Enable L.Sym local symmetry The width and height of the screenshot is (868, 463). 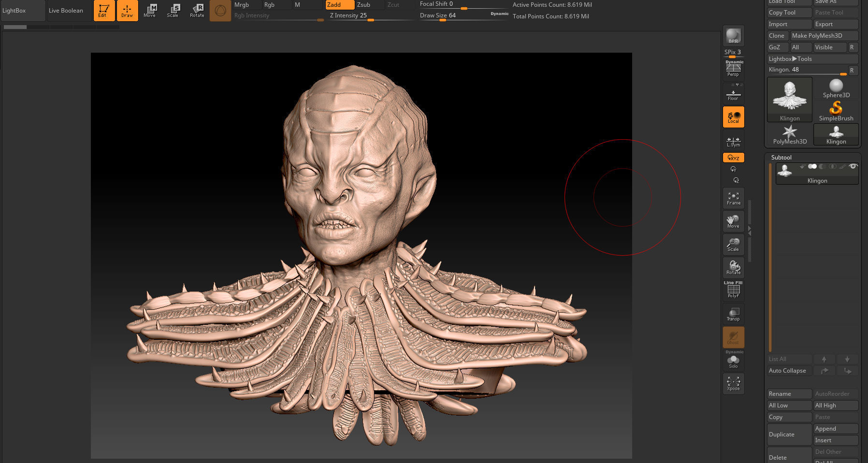click(x=733, y=141)
